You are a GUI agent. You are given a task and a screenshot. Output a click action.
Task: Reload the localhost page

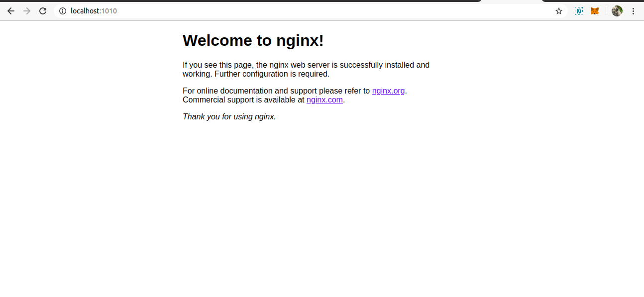tap(43, 11)
